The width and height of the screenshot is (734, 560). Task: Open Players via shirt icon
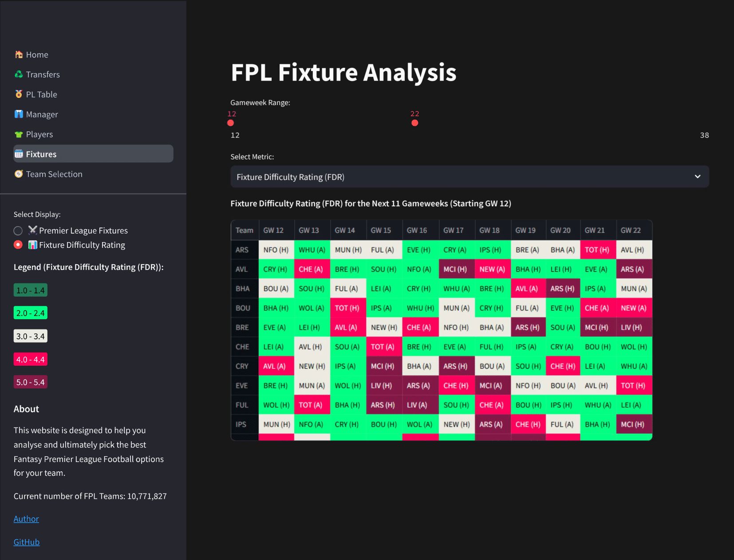19,134
